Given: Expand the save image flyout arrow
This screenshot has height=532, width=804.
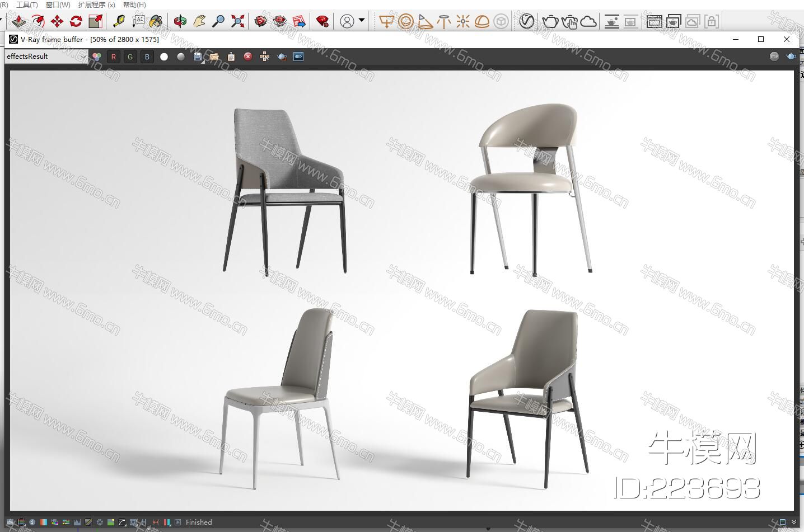Looking at the screenshot, I should click(x=202, y=60).
